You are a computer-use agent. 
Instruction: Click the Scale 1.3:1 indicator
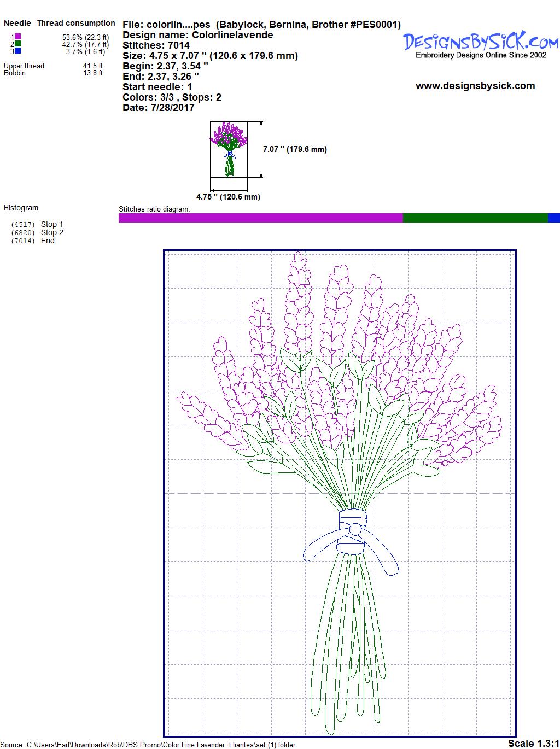[533, 743]
